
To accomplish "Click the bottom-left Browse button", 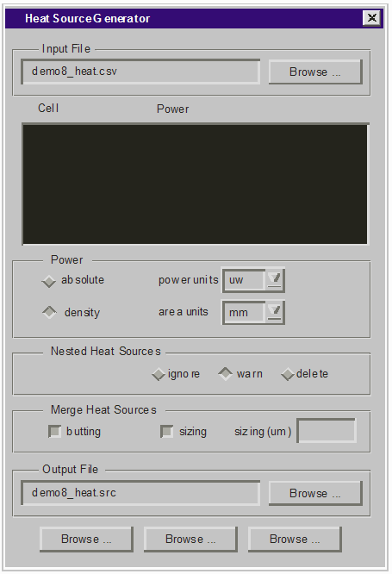I will click(x=86, y=540).
